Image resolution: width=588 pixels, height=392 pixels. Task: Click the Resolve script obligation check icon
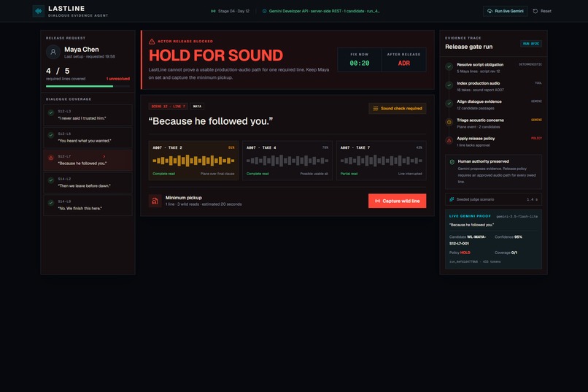449,66
